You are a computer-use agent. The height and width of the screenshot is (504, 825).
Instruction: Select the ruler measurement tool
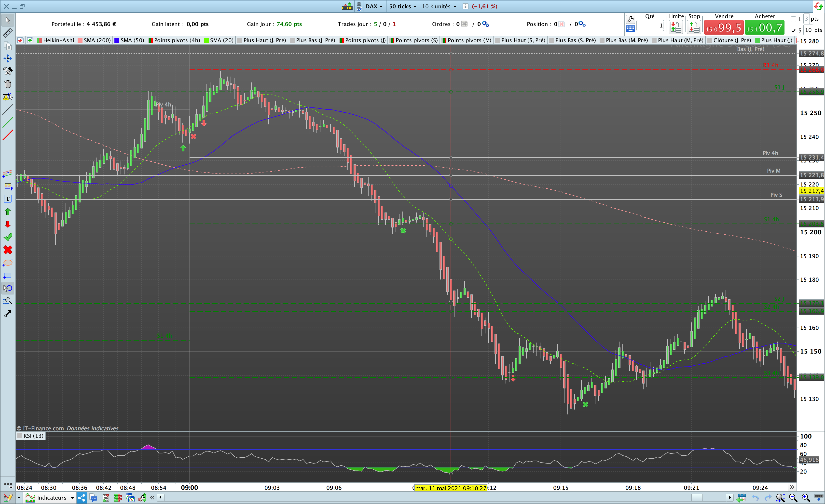click(8, 33)
